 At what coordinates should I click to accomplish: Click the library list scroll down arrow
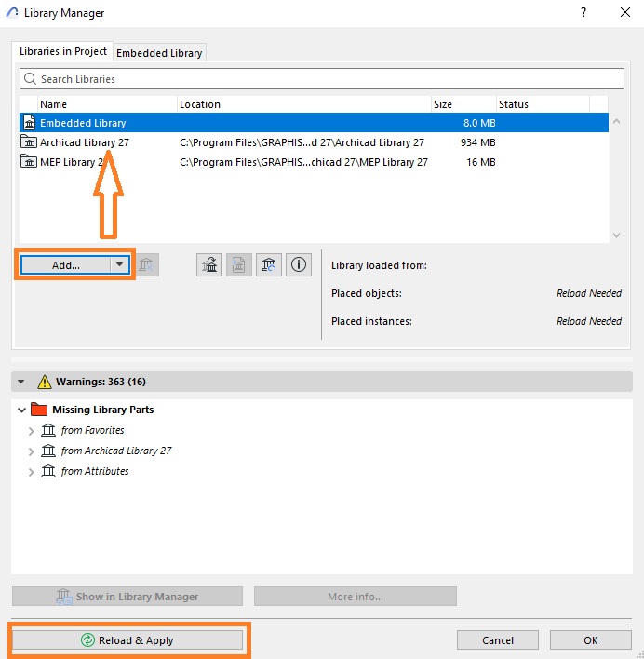pyautogui.click(x=616, y=235)
